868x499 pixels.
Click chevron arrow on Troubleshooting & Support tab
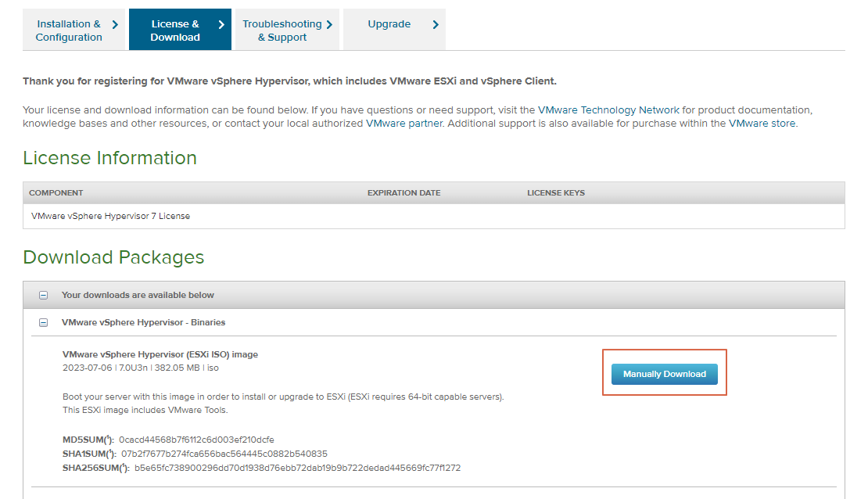[x=329, y=24]
